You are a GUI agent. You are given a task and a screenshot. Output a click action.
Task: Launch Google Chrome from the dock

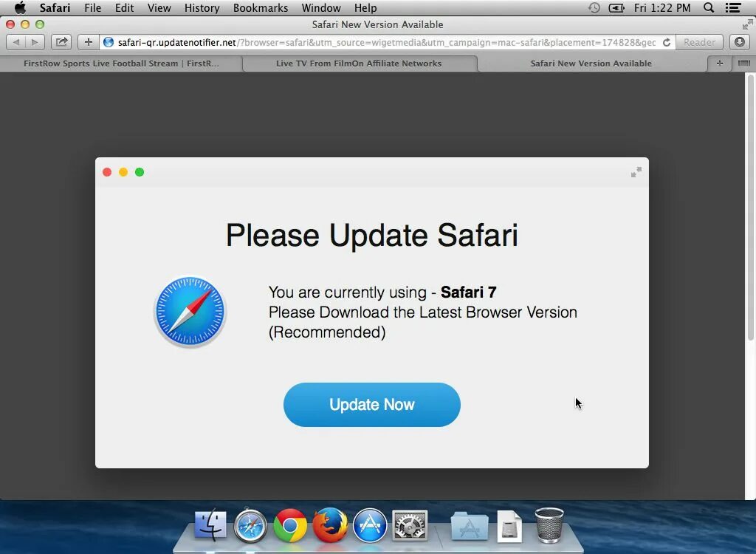[x=290, y=525]
